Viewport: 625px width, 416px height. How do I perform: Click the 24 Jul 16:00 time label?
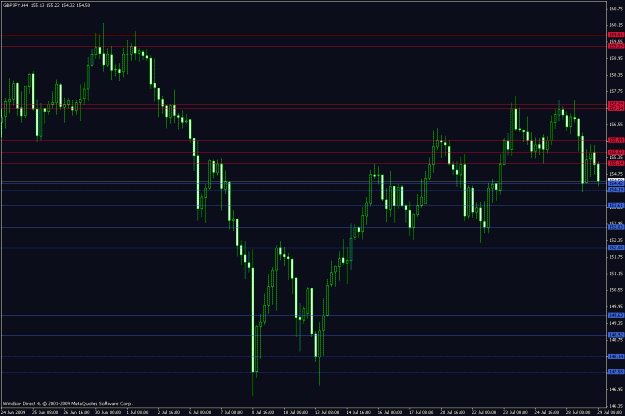tap(546, 412)
